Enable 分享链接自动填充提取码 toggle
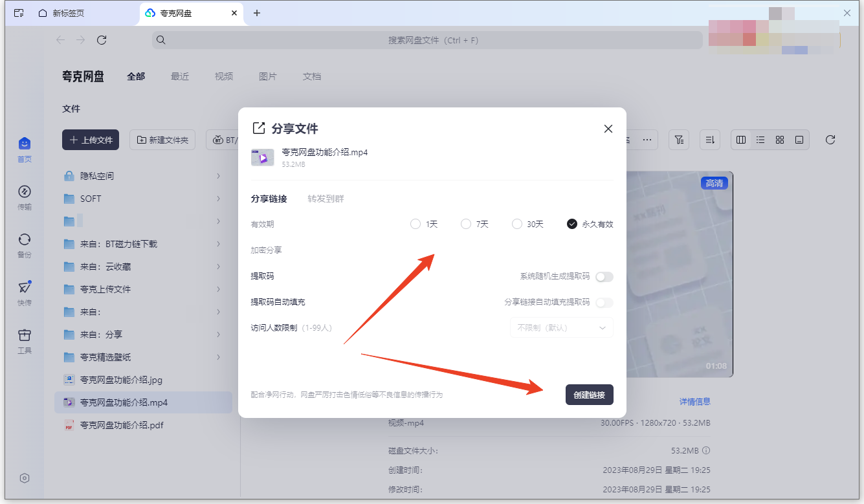This screenshot has width=864, height=504. click(x=604, y=302)
